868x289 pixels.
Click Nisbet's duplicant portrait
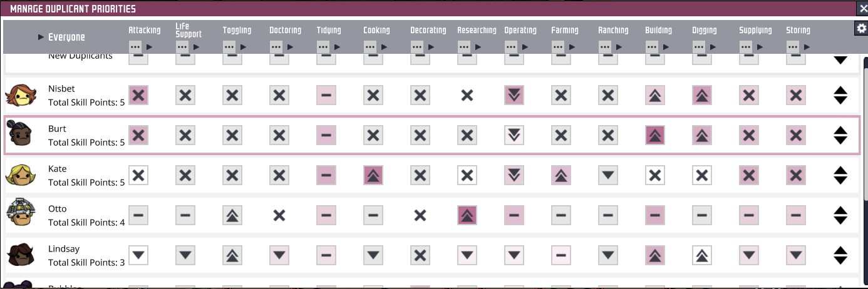[x=17, y=95]
